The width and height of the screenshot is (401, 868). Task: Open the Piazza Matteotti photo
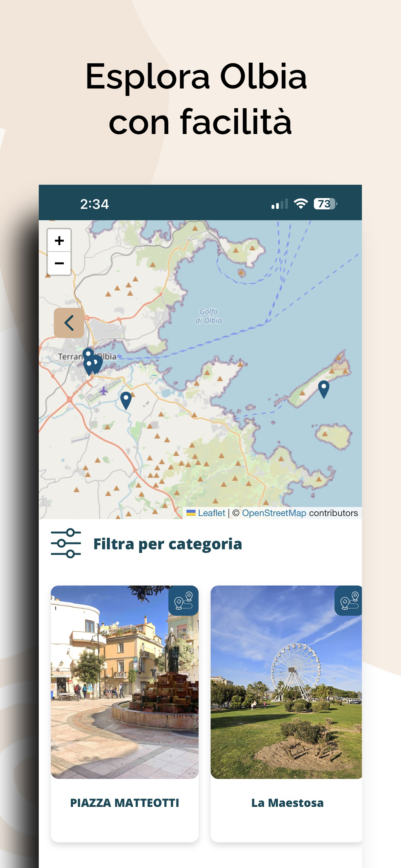125,682
